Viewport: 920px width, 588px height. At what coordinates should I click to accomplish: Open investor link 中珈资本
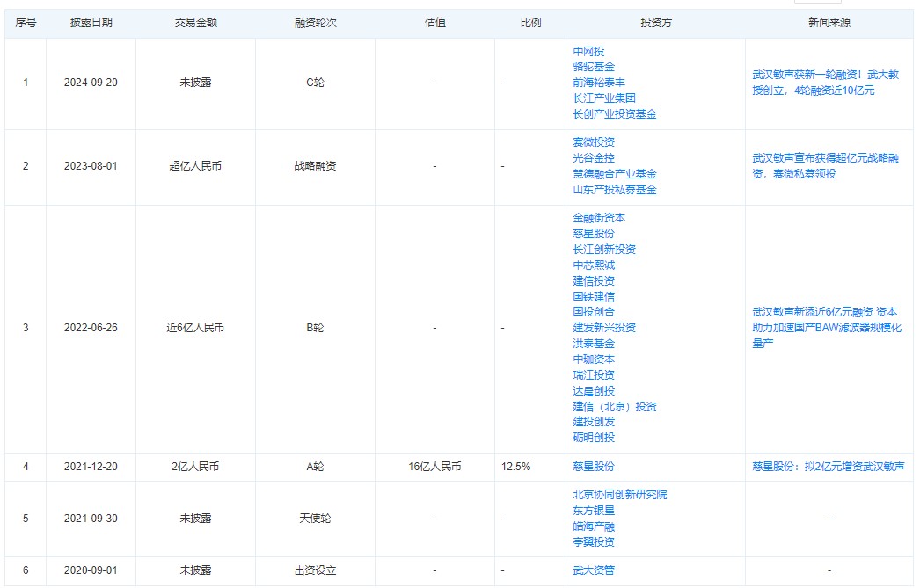[x=594, y=359]
